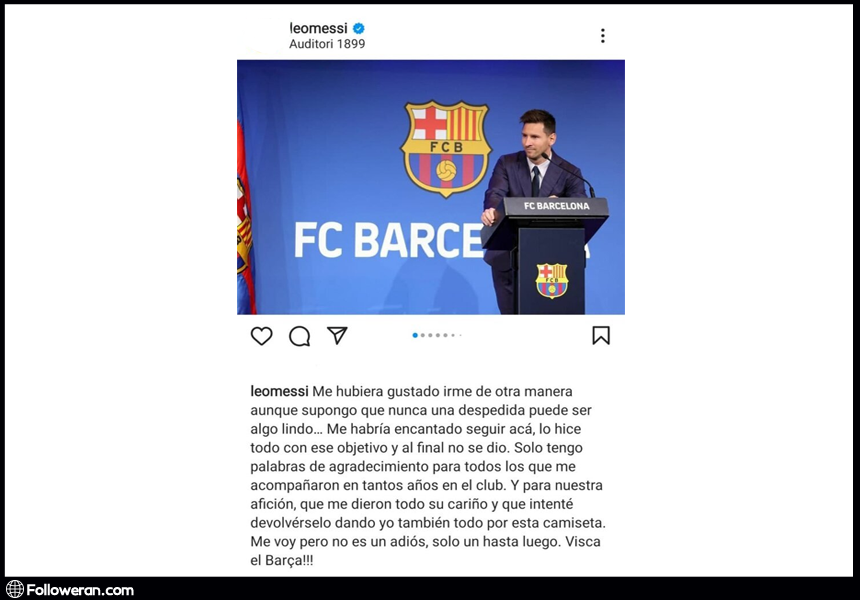Click the blue verified badge next to leomessi

coord(359,28)
